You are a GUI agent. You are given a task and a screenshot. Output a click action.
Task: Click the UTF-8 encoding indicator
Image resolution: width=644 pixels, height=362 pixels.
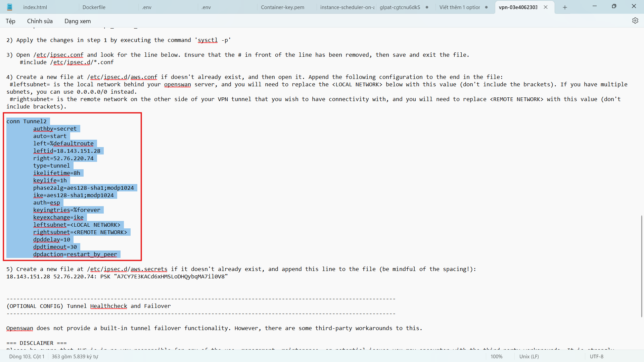597,356
